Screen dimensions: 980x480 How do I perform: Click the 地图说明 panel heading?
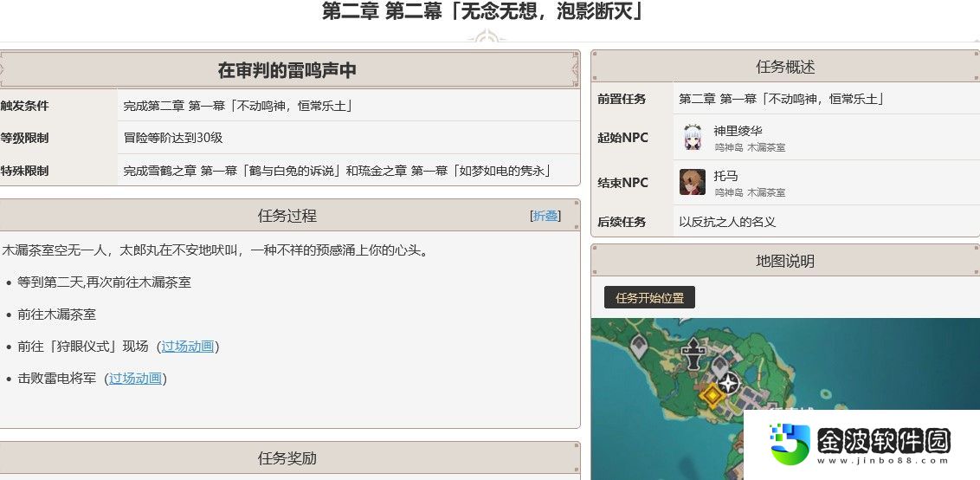[x=785, y=261]
